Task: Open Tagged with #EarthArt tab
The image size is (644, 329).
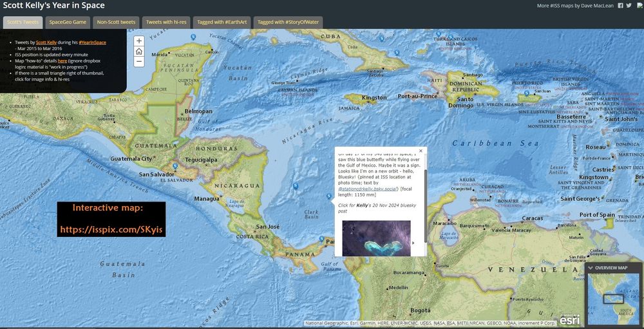Action: (222, 22)
